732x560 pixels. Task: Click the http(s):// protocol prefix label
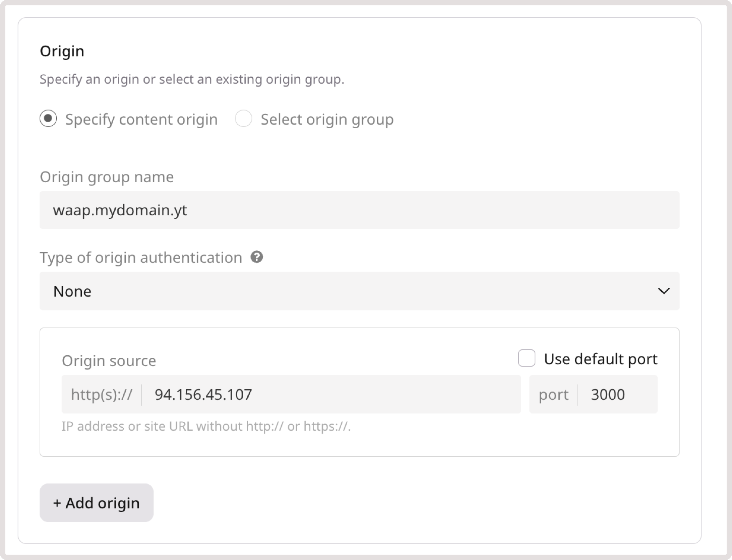click(102, 394)
